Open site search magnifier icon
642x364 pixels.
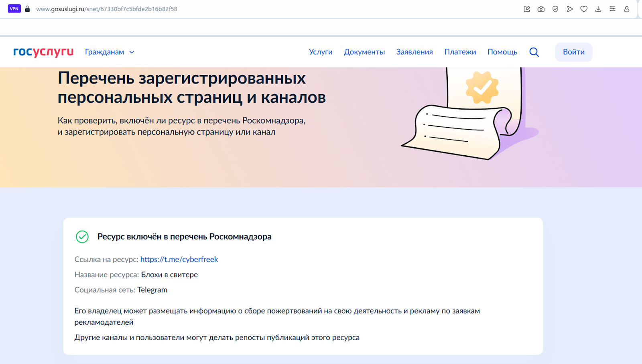[534, 52]
